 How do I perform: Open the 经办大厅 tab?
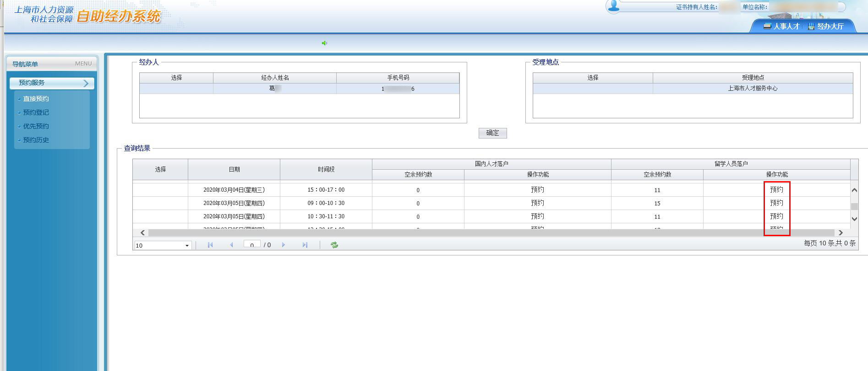(826, 26)
